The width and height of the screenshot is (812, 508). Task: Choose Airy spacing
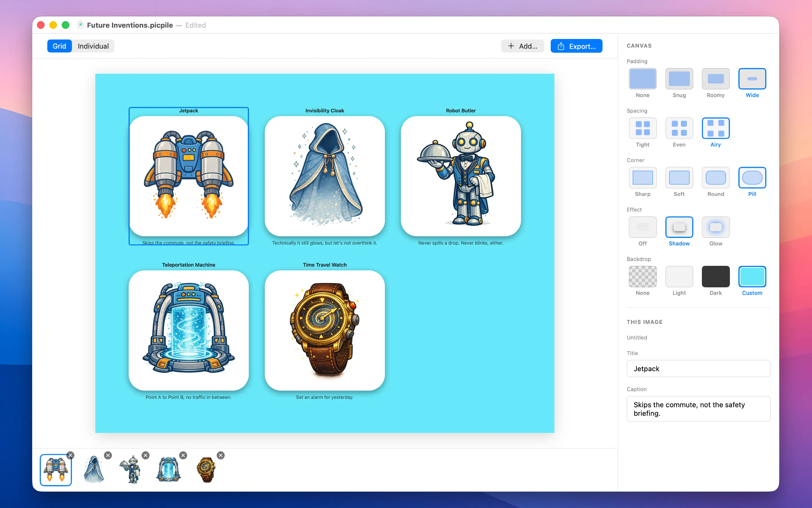coord(715,128)
